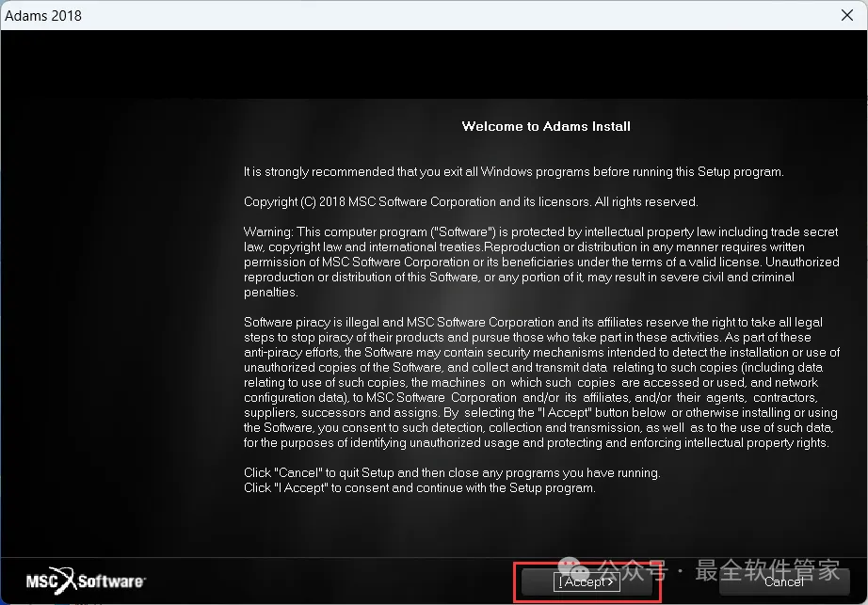
Task: Click the 'Warning: This computer program' paragraph
Action: (541, 262)
